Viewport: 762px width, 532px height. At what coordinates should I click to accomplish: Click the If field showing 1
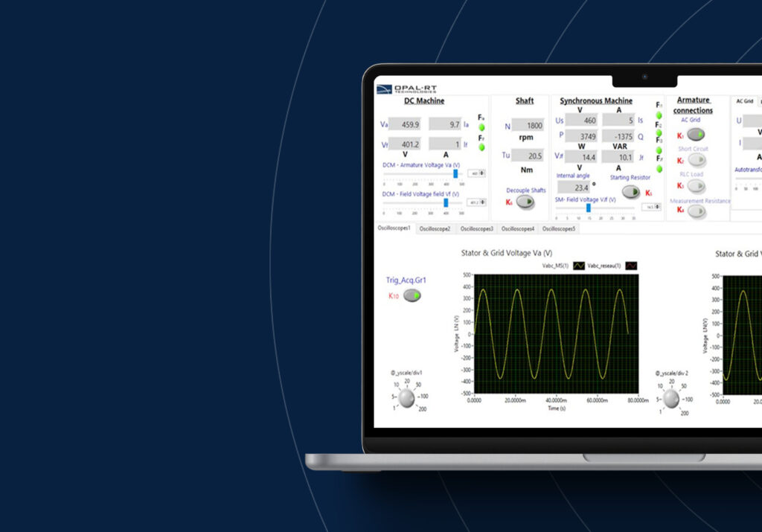pos(445,144)
